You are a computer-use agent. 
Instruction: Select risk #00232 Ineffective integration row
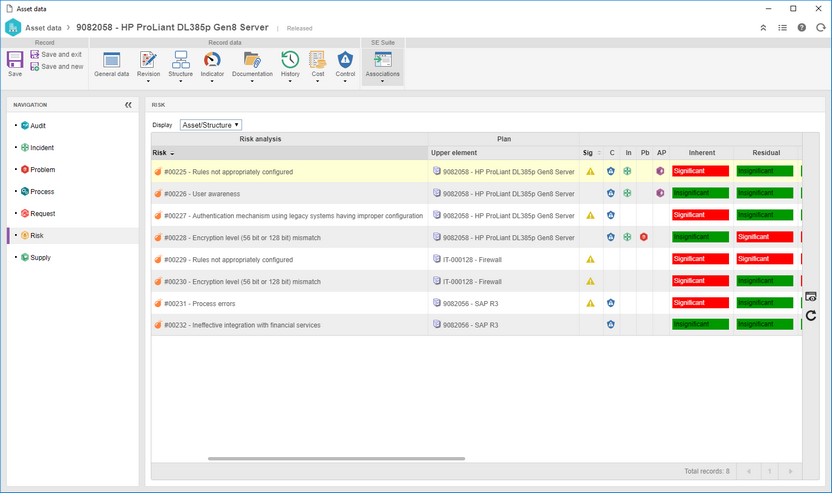(242, 325)
